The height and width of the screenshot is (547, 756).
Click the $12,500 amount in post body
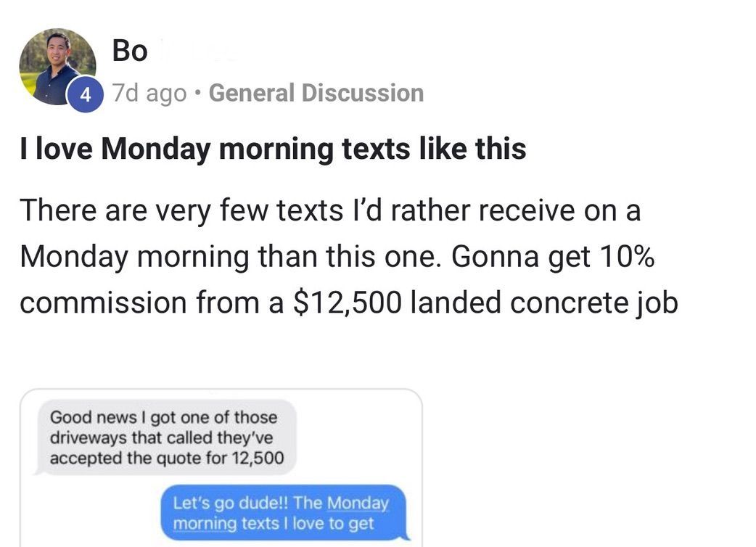347,303
